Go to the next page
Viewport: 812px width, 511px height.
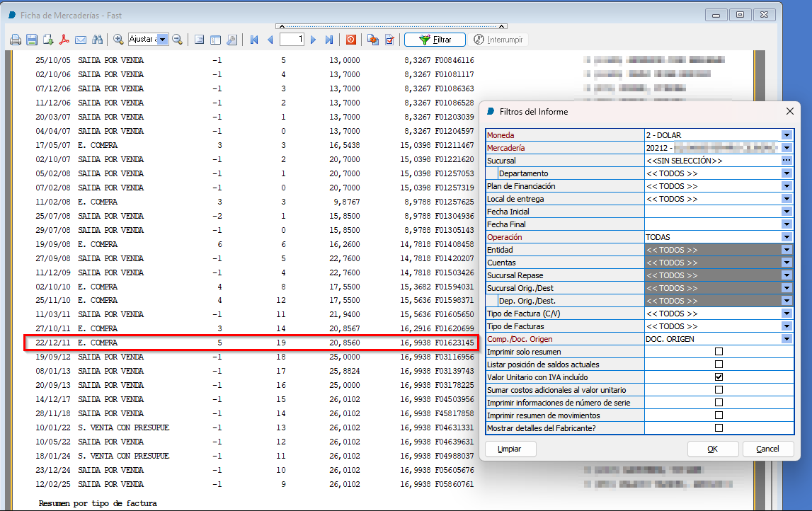(313, 40)
